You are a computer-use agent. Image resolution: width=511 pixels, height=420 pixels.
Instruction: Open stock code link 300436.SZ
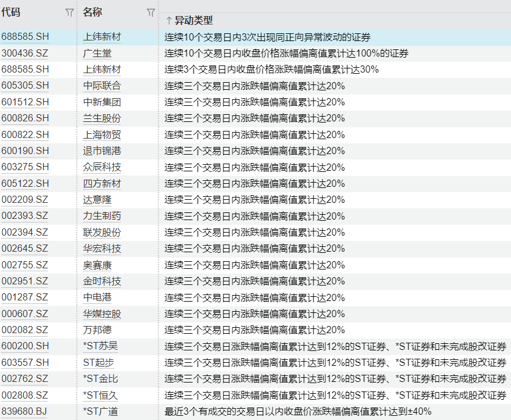[25, 53]
